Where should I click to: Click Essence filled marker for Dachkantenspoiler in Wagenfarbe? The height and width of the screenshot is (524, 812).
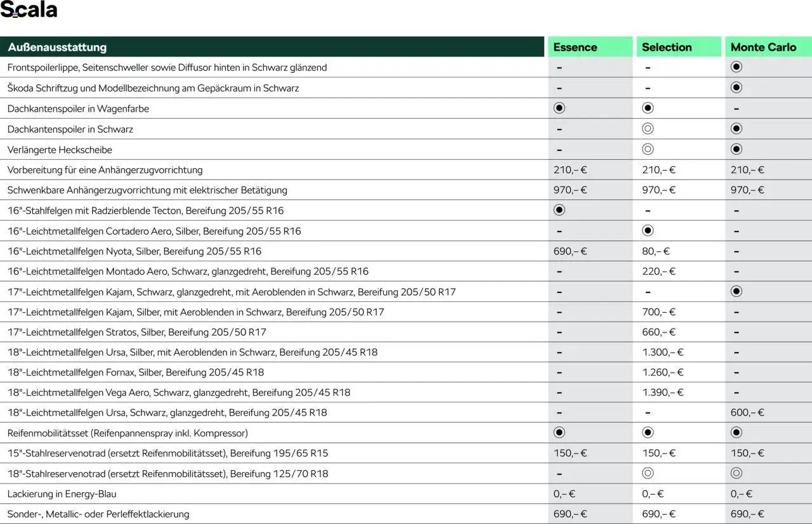point(559,108)
